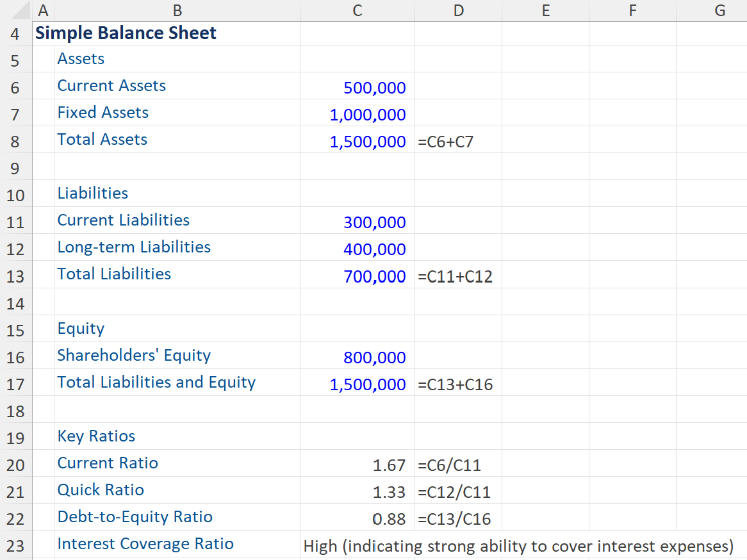
Task: Select the Total Assets value 1,500,000
Action: click(x=357, y=141)
